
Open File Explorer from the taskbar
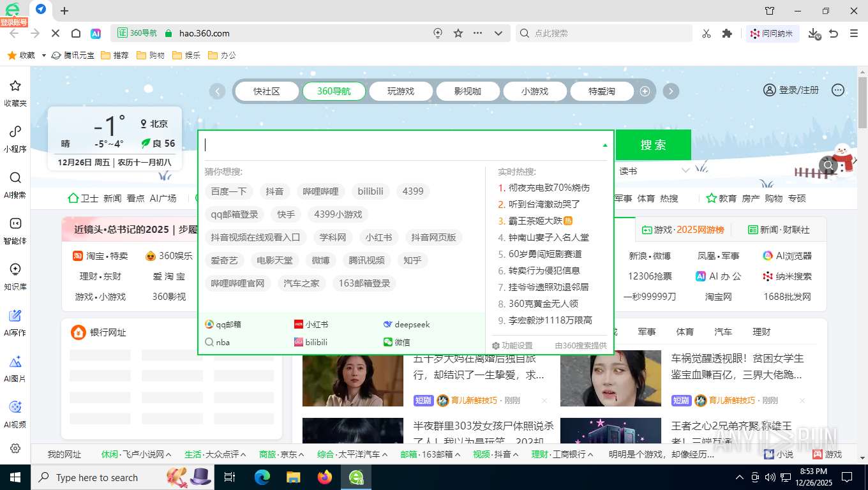point(293,477)
